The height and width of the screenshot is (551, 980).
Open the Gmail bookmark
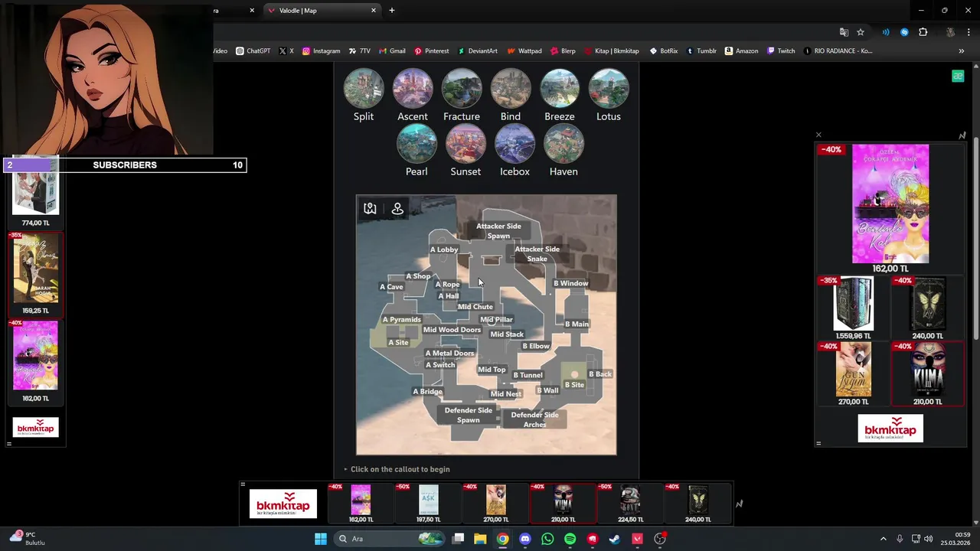tap(392, 51)
